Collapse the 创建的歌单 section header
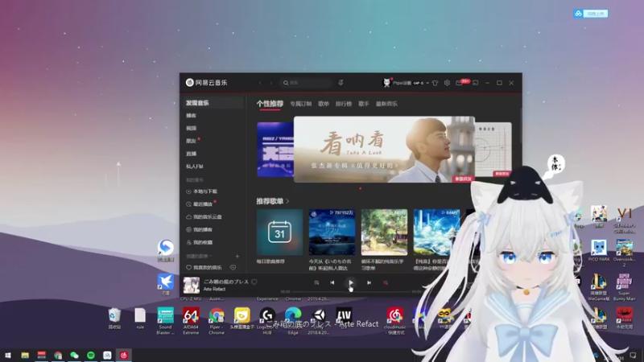644x362 pixels. 199,256
